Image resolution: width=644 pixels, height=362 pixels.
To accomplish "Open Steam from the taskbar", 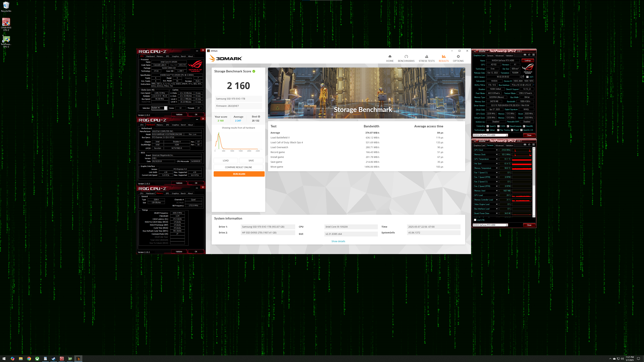I will point(53,358).
